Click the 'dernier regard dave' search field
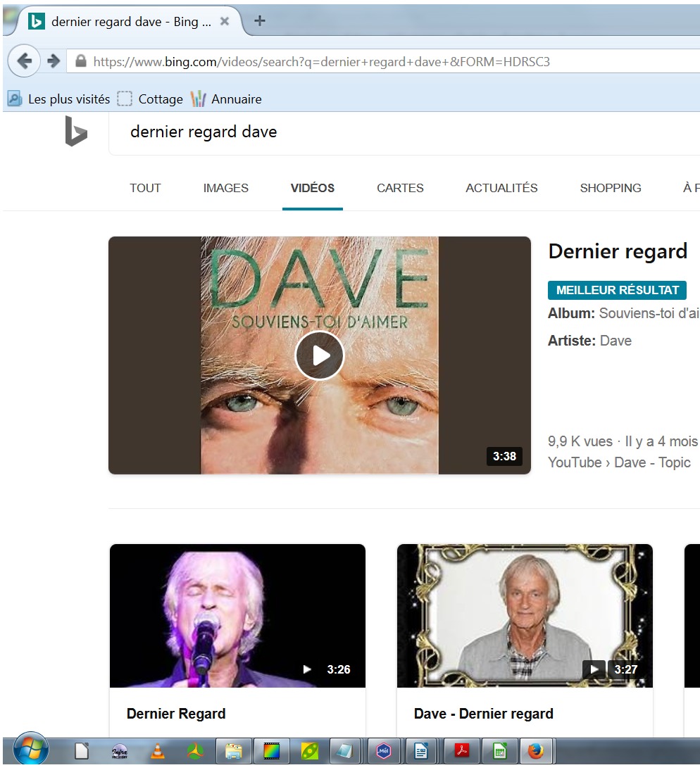 (404, 132)
